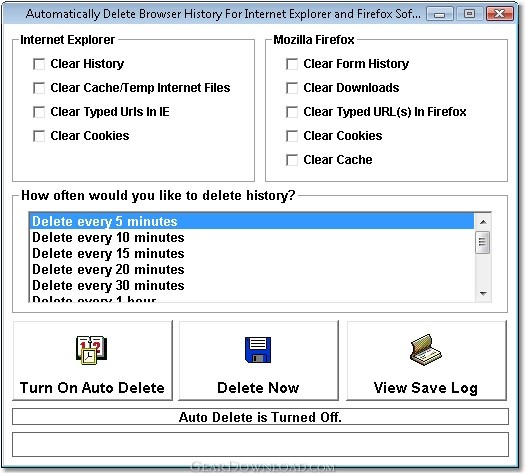Minimize the application window
The image size is (526, 475).
[x=439, y=14]
